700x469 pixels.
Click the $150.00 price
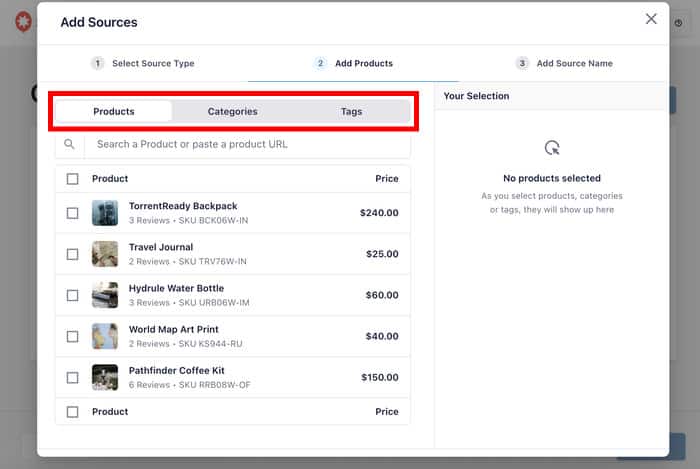[379, 377]
